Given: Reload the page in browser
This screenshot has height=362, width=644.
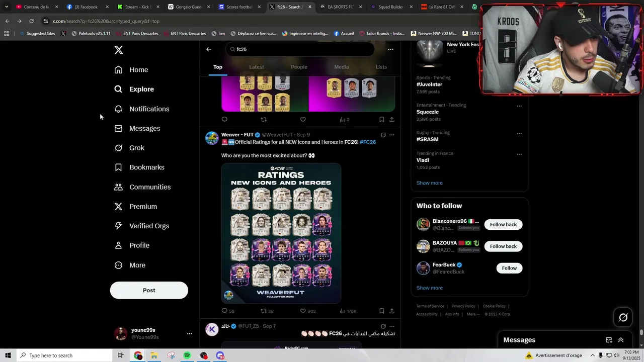Looking at the screenshot, I should coord(31,21).
